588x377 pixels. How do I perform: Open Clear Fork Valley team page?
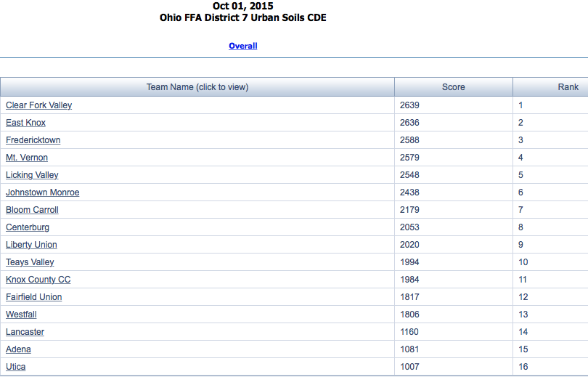(x=38, y=105)
